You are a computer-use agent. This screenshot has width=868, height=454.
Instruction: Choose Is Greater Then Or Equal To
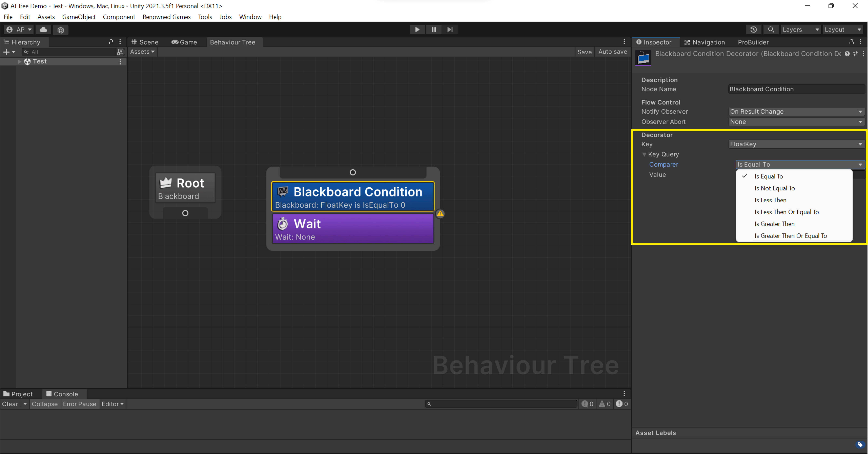click(x=790, y=236)
